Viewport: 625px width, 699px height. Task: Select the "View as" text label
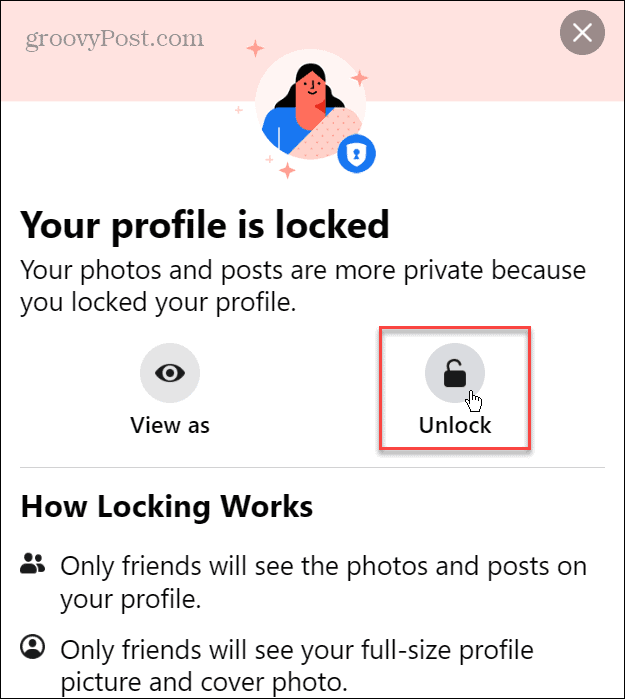[x=170, y=425]
